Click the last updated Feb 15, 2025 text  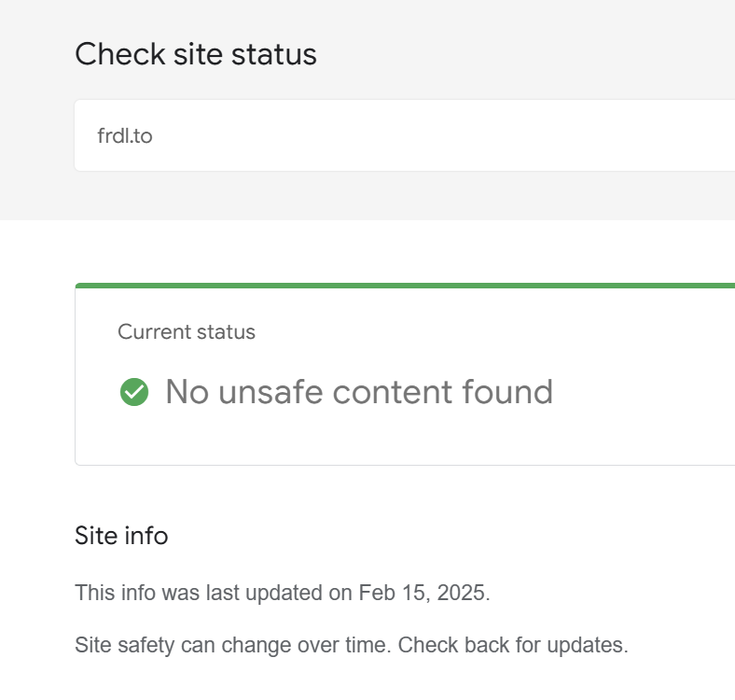(282, 593)
